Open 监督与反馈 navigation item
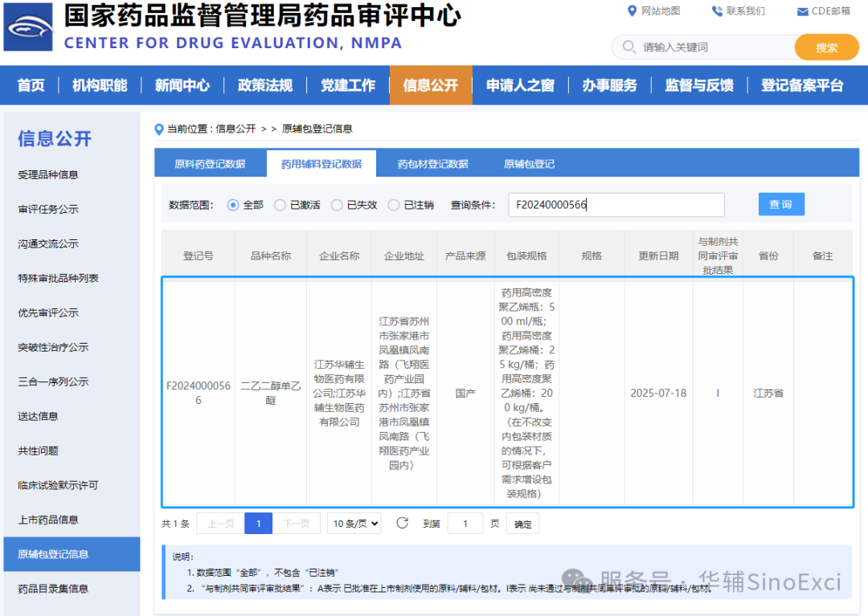868x616 pixels. [699, 85]
